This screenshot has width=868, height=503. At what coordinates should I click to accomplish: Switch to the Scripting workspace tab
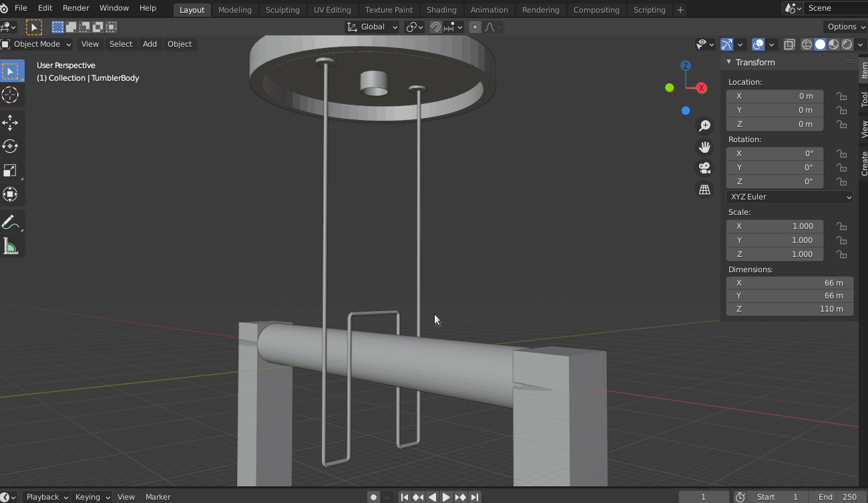[x=649, y=10]
